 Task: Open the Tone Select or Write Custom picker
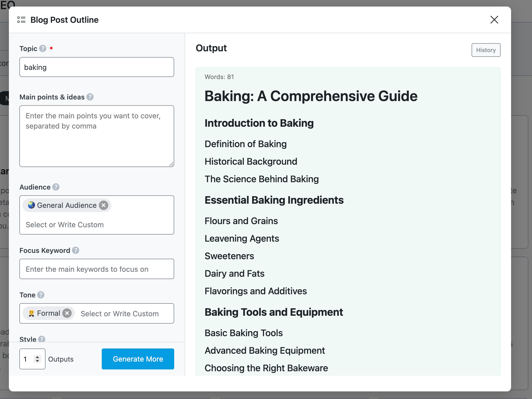tap(120, 313)
